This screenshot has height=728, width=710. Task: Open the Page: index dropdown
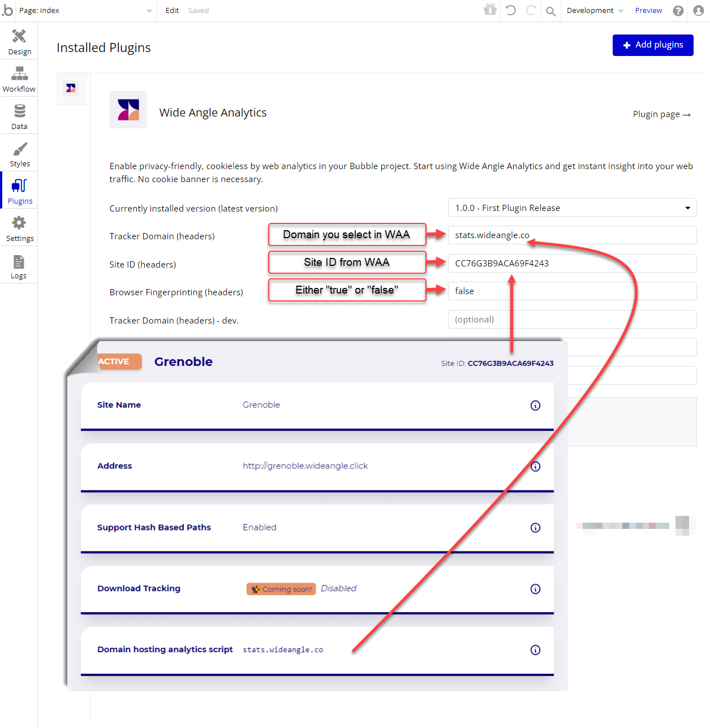tap(85, 11)
